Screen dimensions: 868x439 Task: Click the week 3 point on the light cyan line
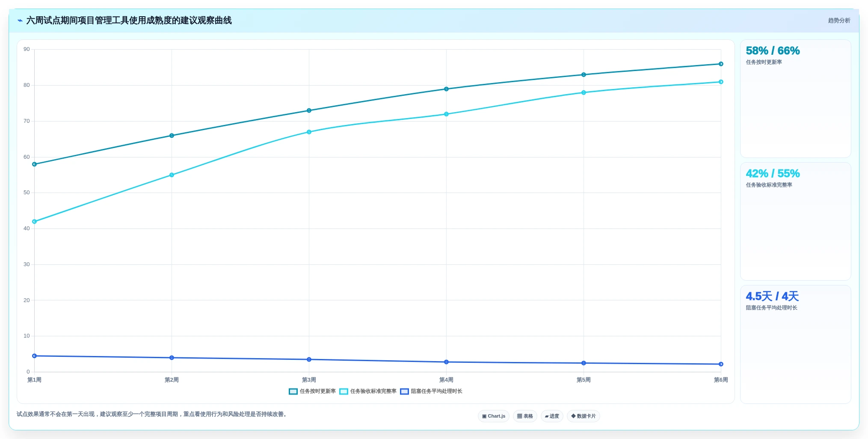pyautogui.click(x=309, y=132)
